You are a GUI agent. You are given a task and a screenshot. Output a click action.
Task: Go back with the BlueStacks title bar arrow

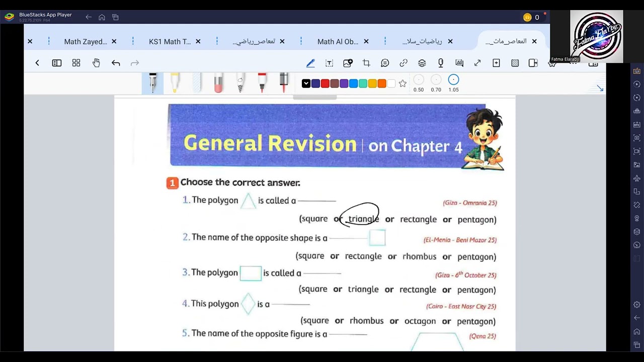pos(89,17)
